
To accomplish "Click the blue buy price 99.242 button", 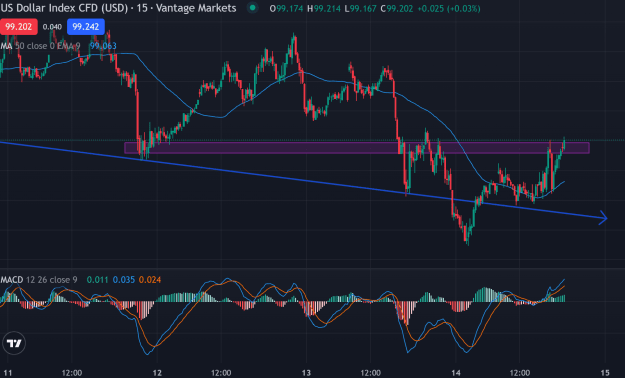I will [x=86, y=27].
